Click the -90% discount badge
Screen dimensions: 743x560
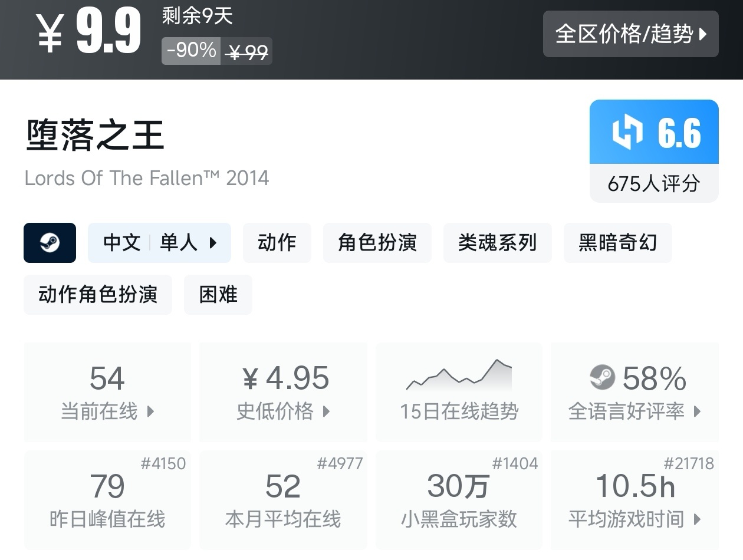click(191, 51)
